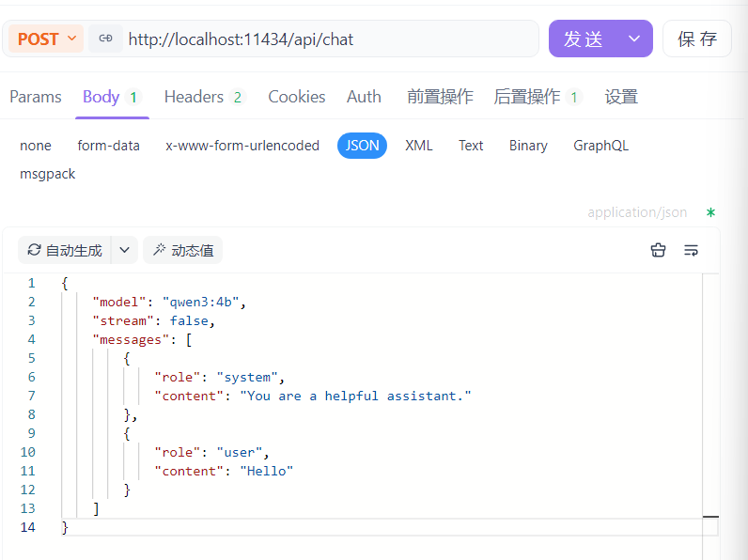Screen dimensions: 748x560
Task: Expand the send button dropdown arrow
Action: (x=634, y=39)
